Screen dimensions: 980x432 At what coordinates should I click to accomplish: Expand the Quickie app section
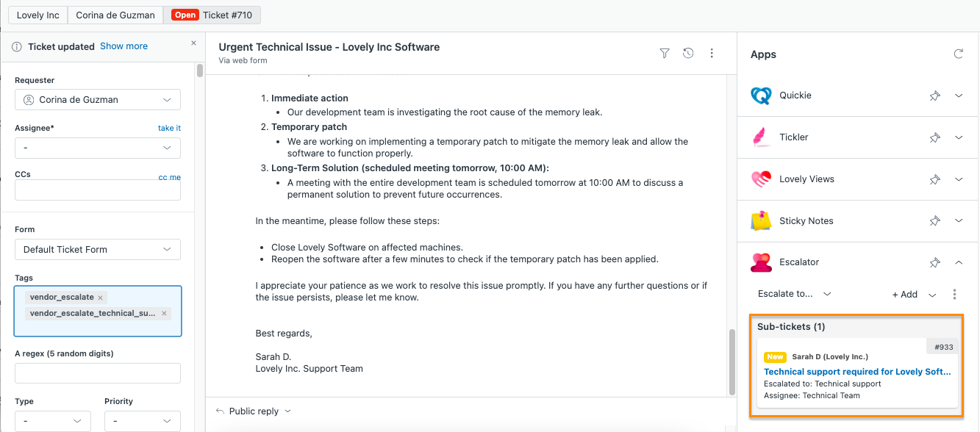coord(959,96)
